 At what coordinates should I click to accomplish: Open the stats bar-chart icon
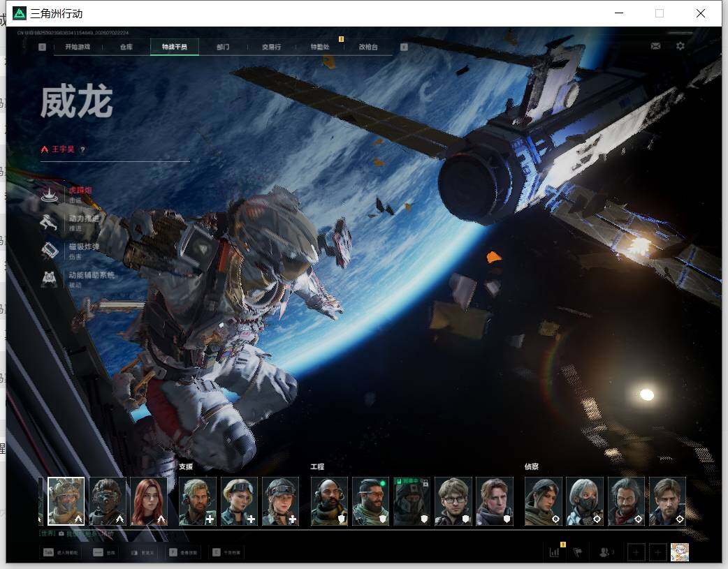coord(555,552)
